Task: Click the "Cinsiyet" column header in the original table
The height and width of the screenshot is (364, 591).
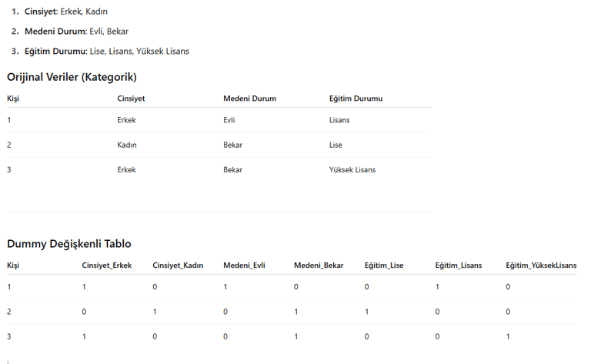Action: pyautogui.click(x=131, y=99)
